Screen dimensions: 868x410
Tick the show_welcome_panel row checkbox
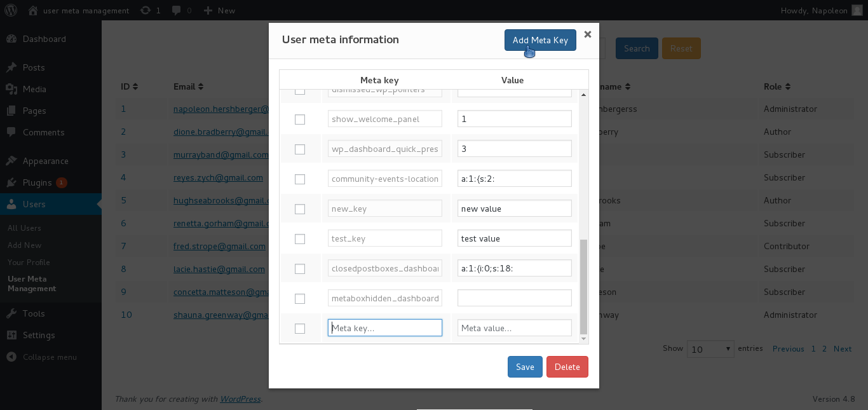(300, 120)
